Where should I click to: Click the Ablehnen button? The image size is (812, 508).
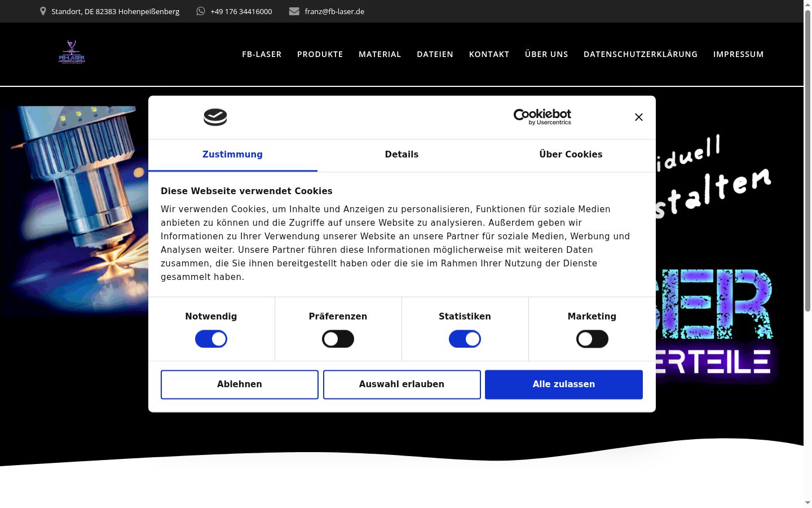point(240,384)
